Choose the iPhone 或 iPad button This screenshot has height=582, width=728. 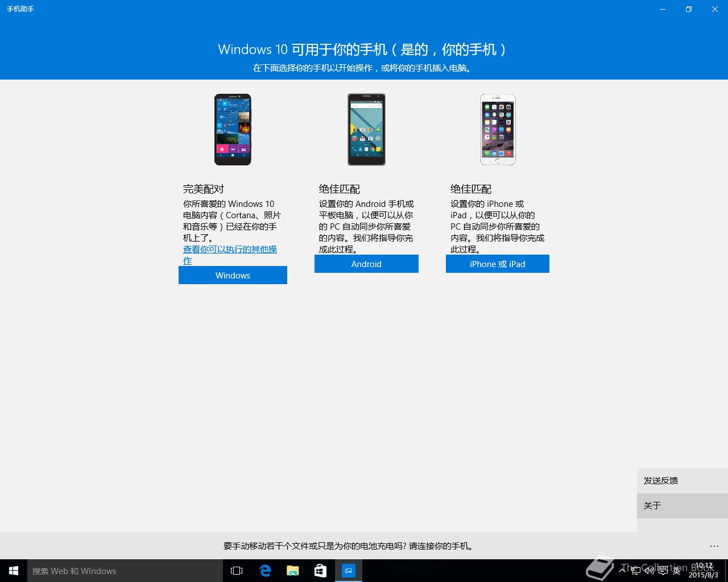point(498,264)
